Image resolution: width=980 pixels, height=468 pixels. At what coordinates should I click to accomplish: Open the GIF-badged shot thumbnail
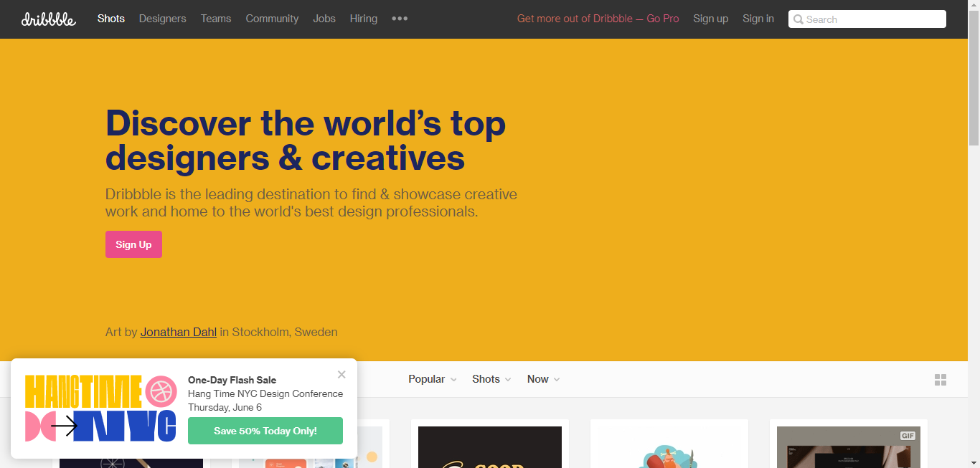coord(849,447)
